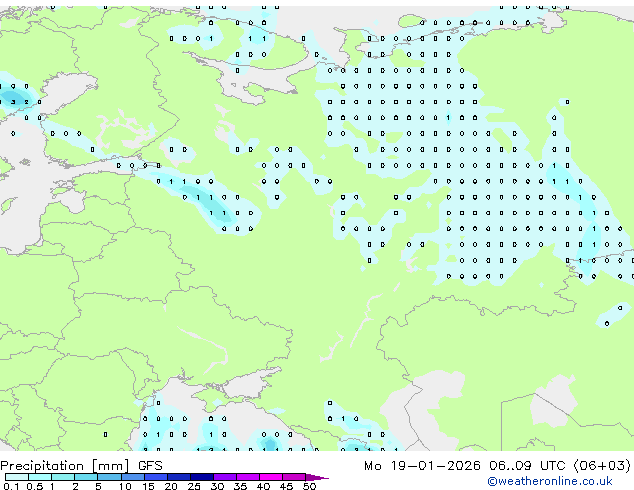Click the '45' legend scale label

coord(286,486)
